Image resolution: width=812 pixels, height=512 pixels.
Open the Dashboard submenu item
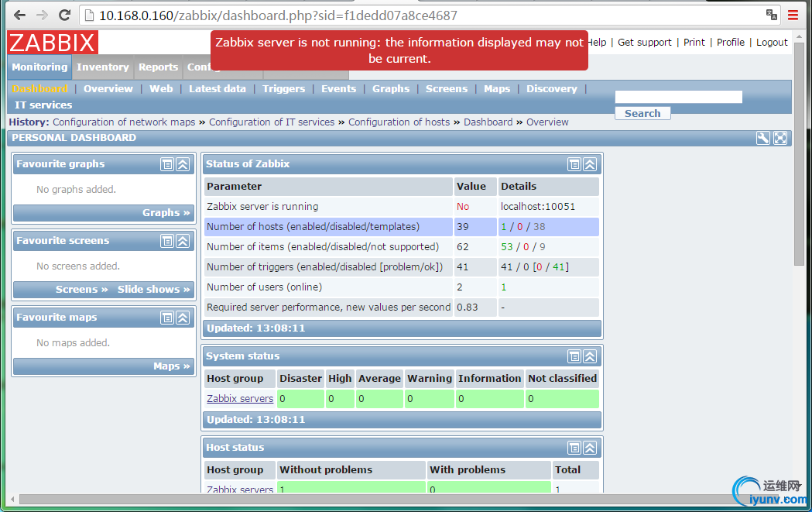point(40,88)
